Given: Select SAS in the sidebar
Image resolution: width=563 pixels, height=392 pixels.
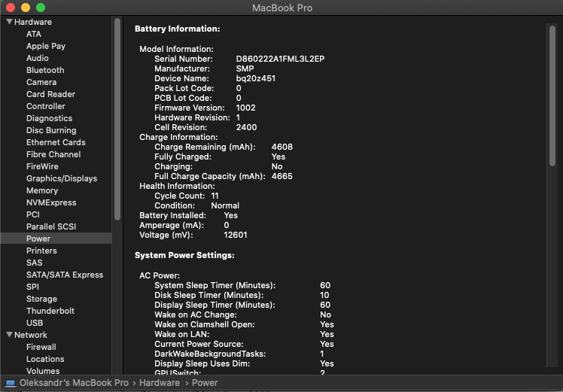Looking at the screenshot, I should (x=35, y=263).
